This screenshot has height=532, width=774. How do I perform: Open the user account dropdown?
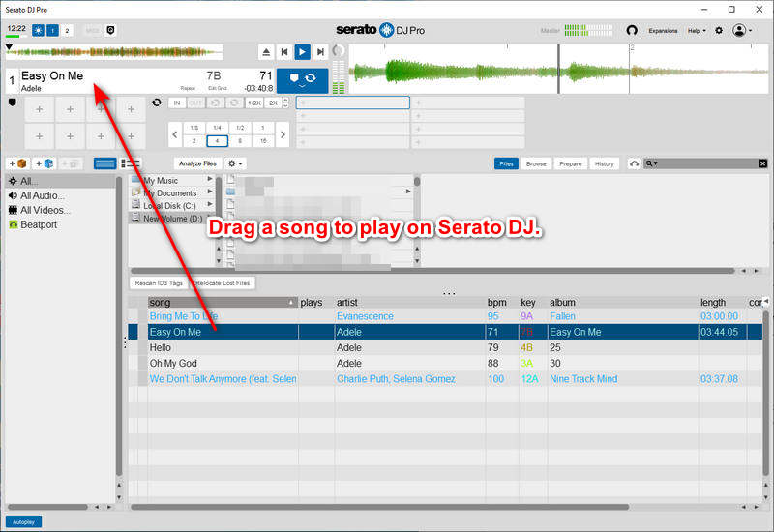pyautogui.click(x=743, y=31)
